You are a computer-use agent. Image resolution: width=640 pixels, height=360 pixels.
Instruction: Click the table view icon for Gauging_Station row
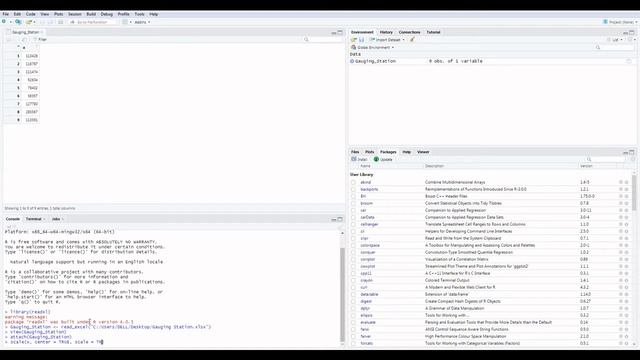629,61
